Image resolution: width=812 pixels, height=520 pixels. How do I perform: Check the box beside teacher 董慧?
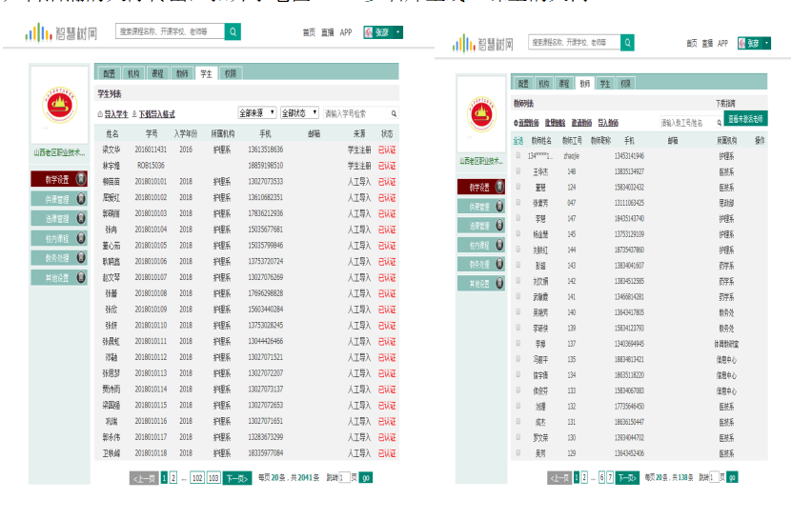518,188
